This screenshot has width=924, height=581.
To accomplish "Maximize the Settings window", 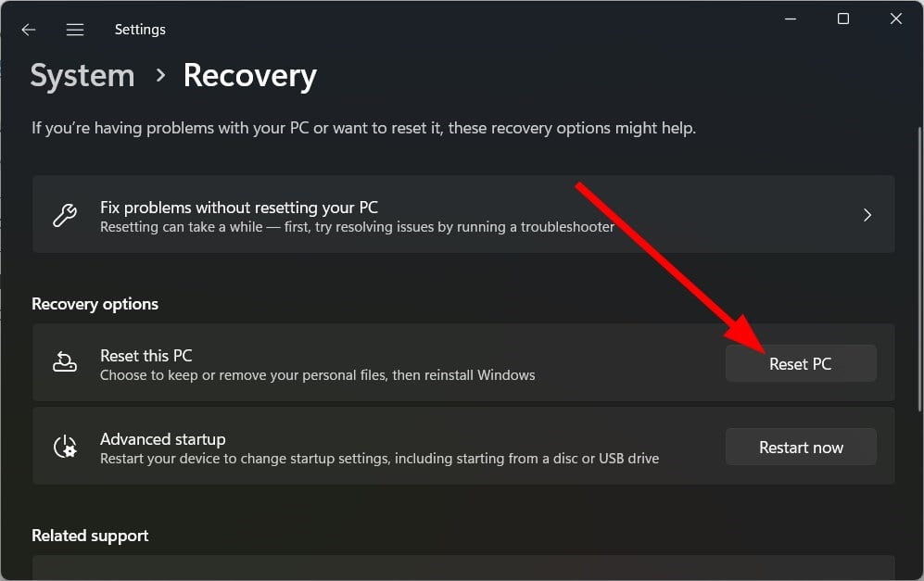I will click(x=843, y=19).
